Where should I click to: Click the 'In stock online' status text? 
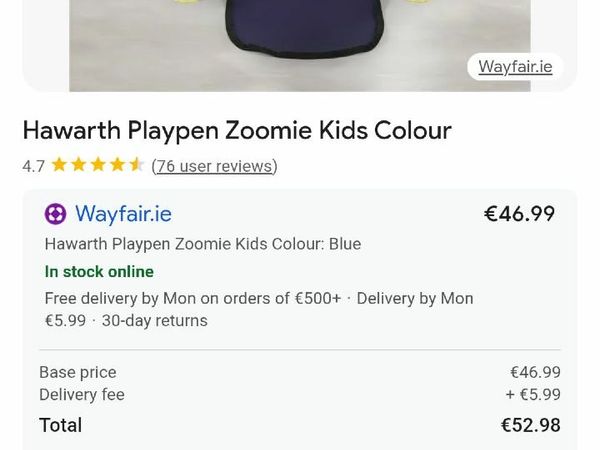(99, 272)
